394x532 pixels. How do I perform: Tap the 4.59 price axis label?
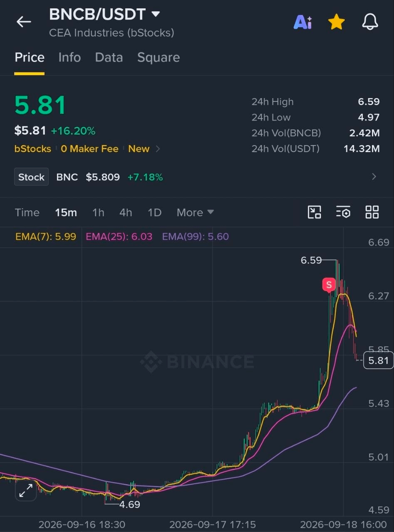coord(379,510)
